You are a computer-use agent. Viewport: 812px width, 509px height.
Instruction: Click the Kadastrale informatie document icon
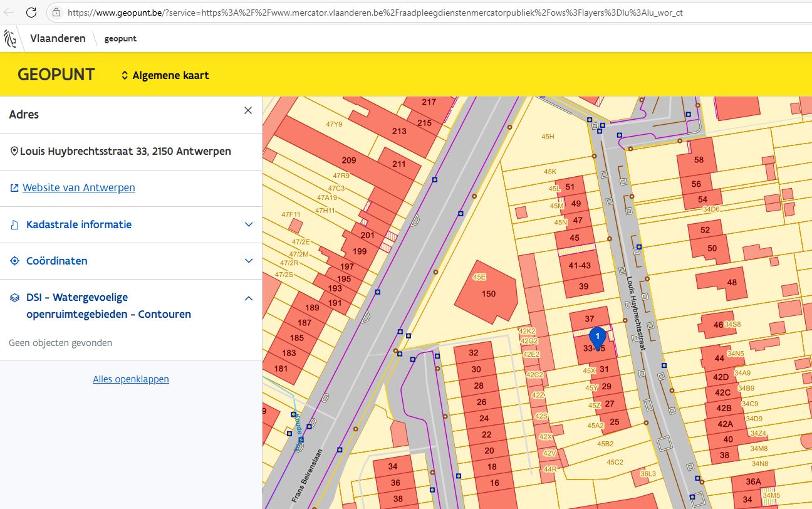point(14,224)
